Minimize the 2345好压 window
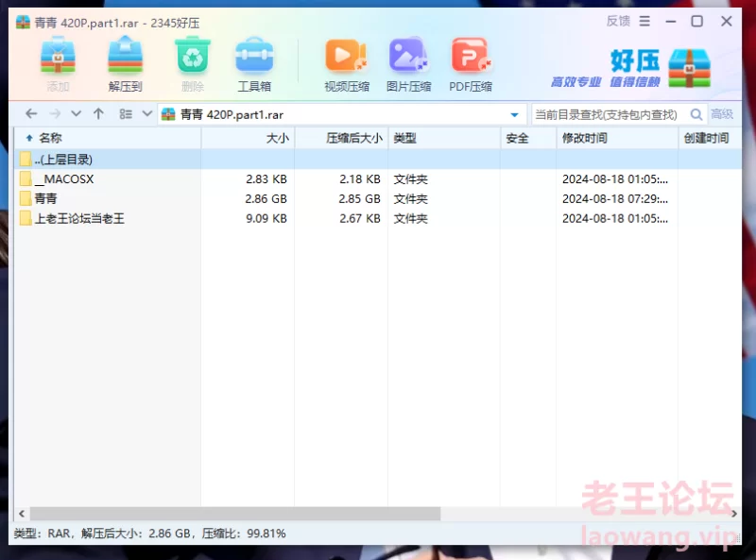Image resolution: width=756 pixels, height=560 pixels. (671, 21)
